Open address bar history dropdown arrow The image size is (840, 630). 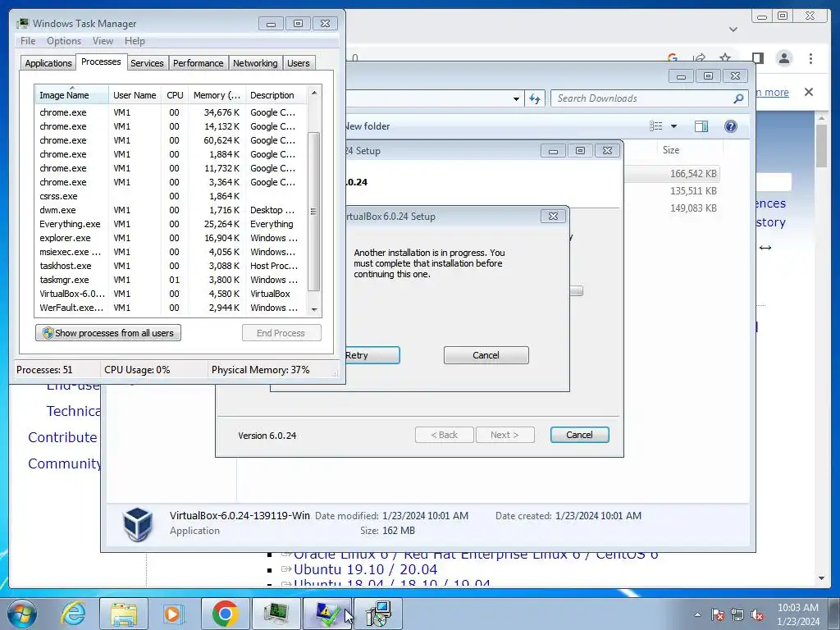(516, 99)
